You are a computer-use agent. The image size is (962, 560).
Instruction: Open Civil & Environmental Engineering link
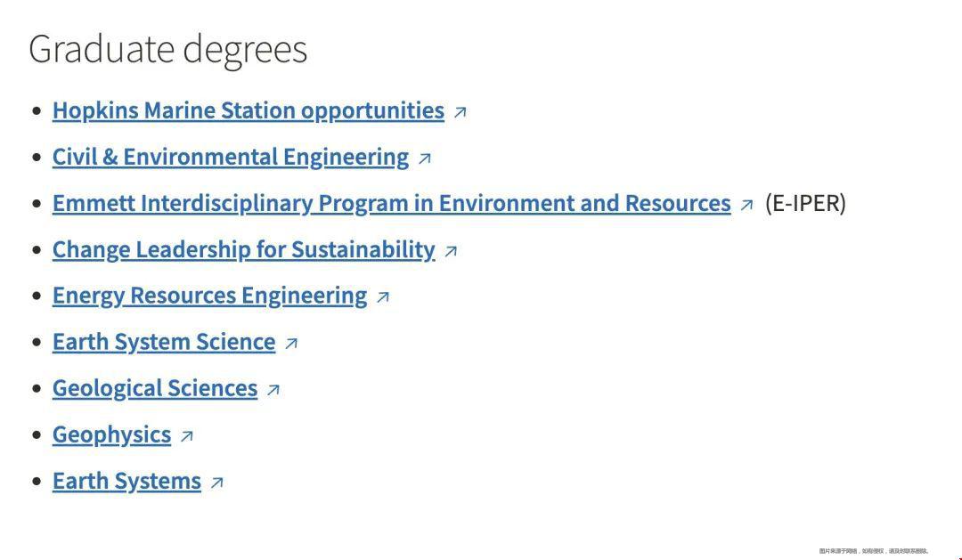coord(230,157)
